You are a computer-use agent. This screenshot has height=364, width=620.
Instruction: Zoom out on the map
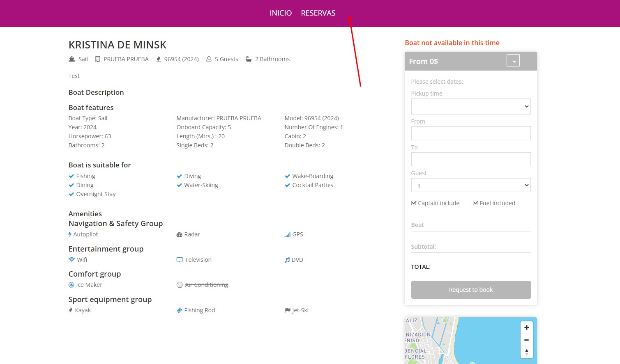click(526, 340)
